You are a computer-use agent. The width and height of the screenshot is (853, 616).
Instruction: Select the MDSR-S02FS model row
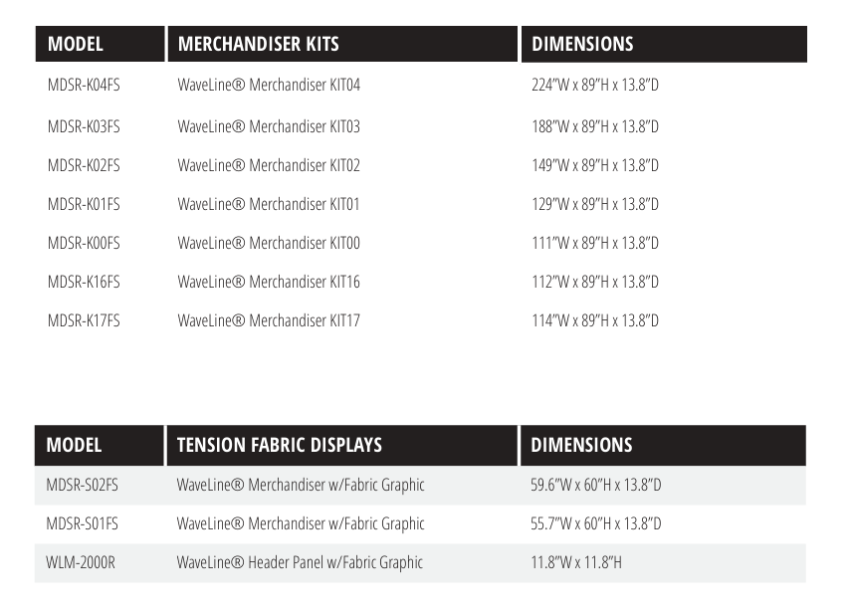[x=83, y=486]
